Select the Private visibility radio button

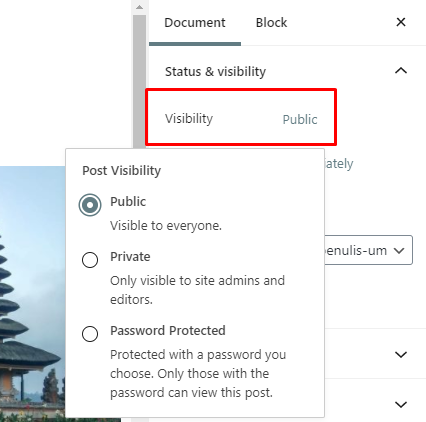[90, 260]
